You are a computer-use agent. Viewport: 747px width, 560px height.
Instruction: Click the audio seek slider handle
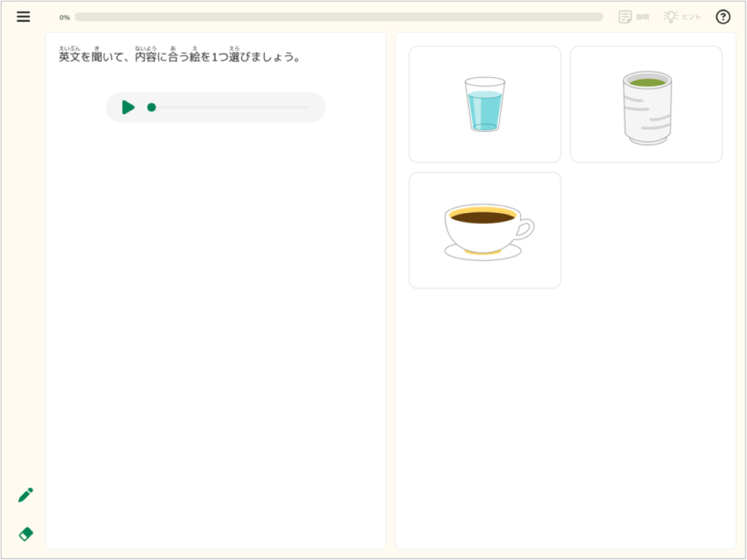152,107
